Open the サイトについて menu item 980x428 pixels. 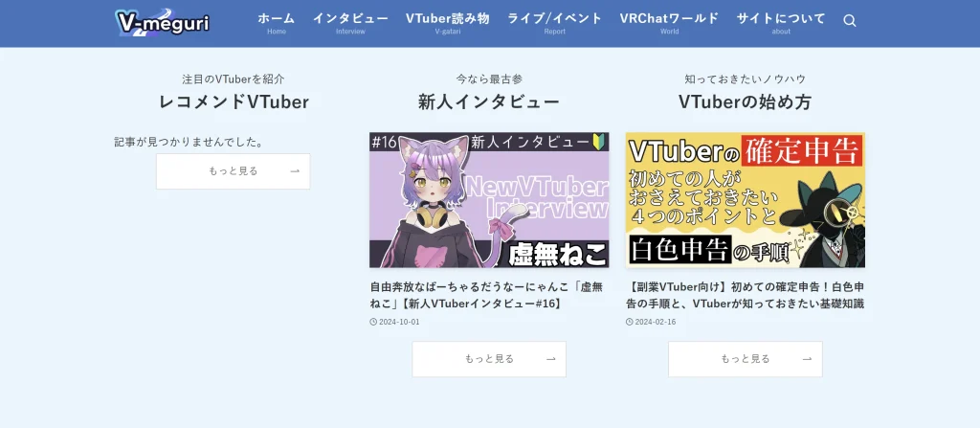(x=781, y=23)
